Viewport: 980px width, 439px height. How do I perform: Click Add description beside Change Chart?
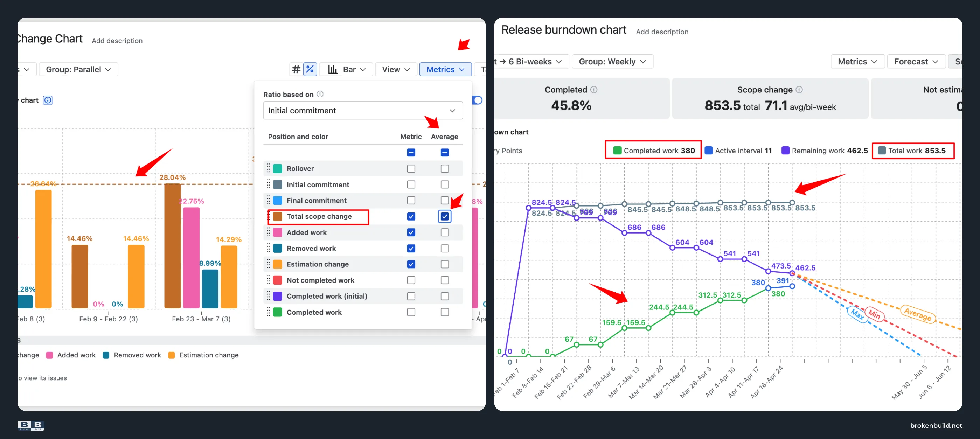(x=117, y=40)
